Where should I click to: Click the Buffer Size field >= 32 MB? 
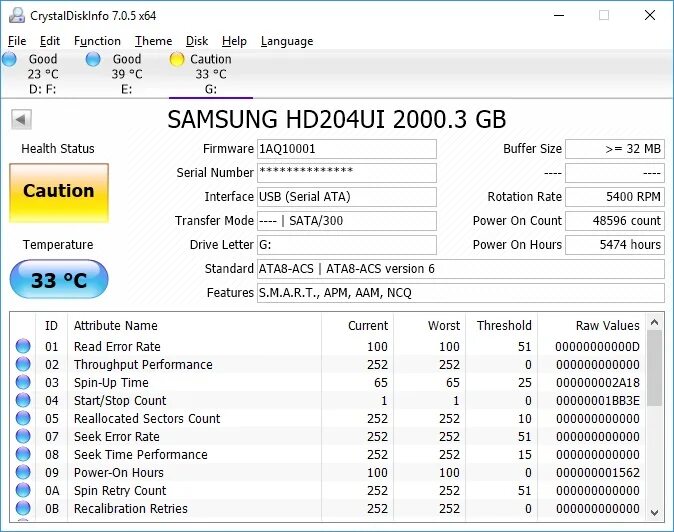(x=615, y=149)
